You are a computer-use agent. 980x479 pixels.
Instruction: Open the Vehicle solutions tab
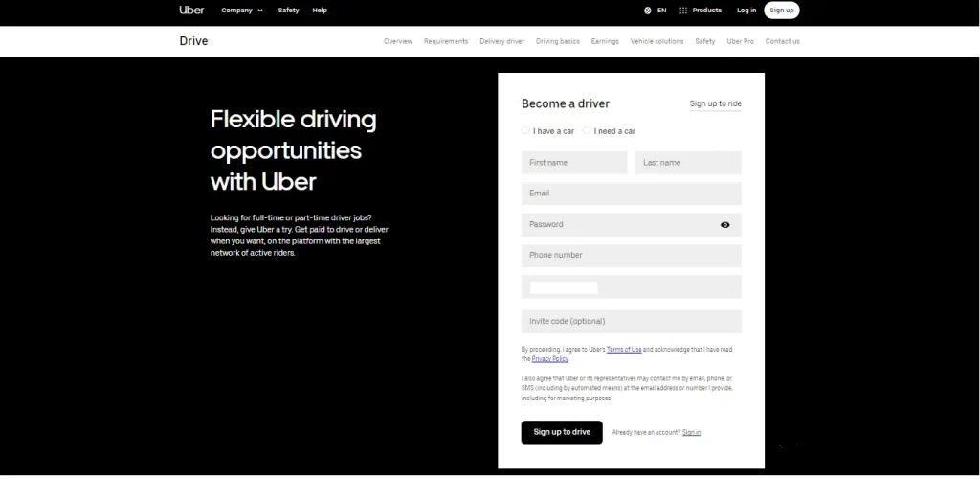[x=657, y=41]
